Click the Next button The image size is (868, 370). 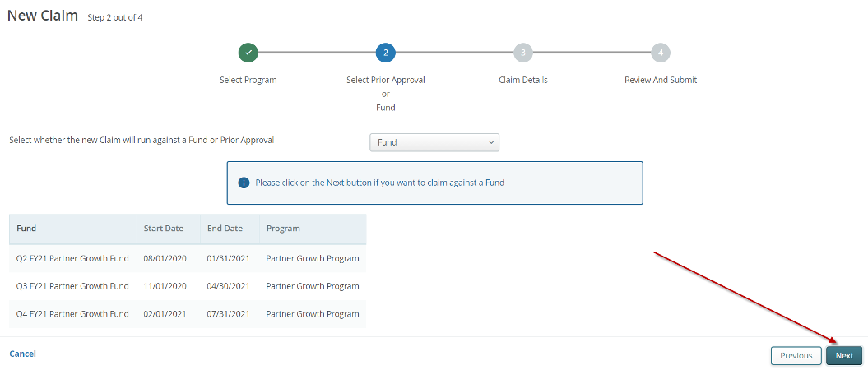click(x=844, y=355)
